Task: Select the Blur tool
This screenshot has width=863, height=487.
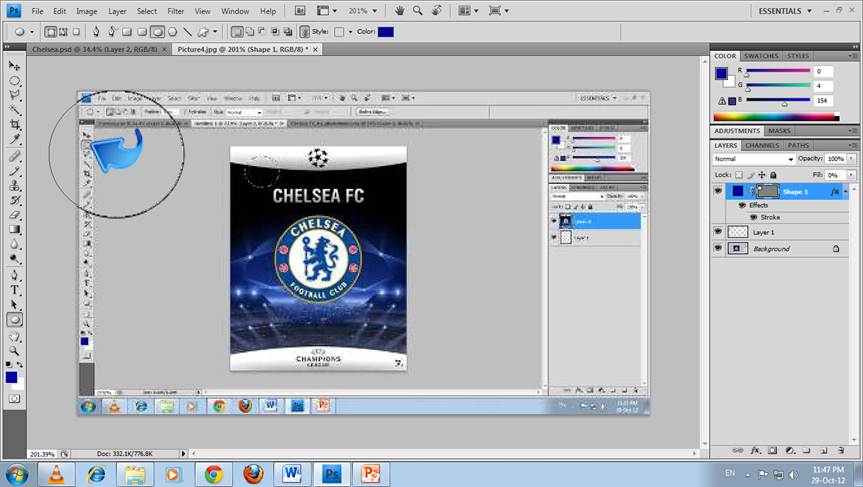Action: [14, 244]
